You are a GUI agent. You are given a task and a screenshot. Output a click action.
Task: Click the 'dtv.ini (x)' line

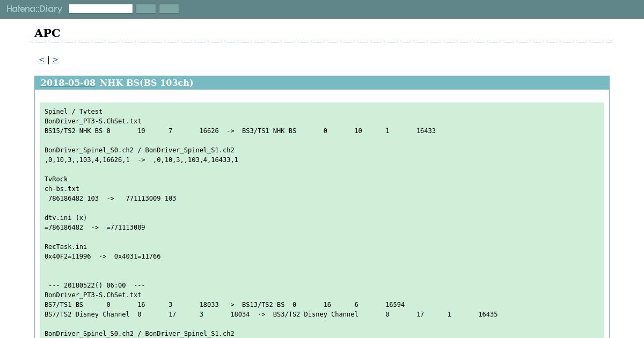[65, 218]
